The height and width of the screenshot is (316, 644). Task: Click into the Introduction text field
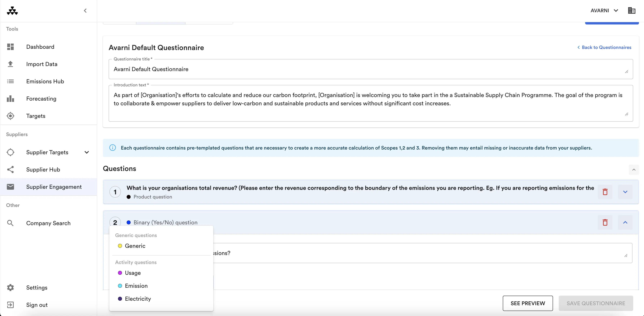click(x=371, y=103)
